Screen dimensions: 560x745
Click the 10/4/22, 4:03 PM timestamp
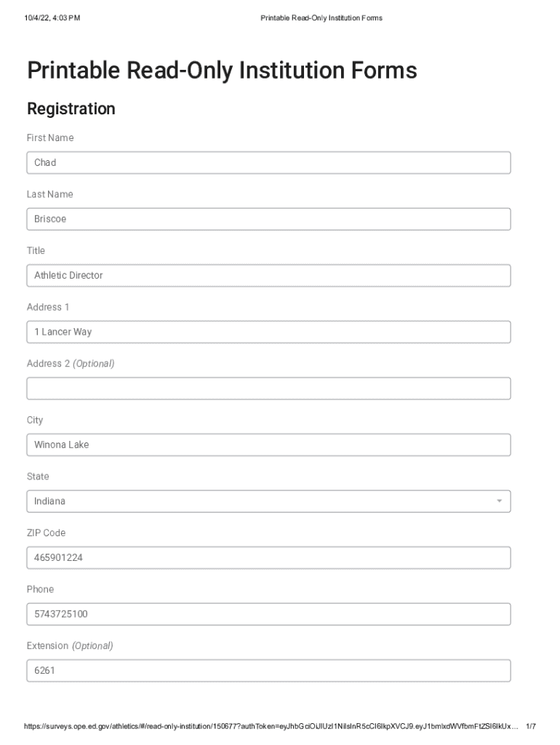coord(52,17)
